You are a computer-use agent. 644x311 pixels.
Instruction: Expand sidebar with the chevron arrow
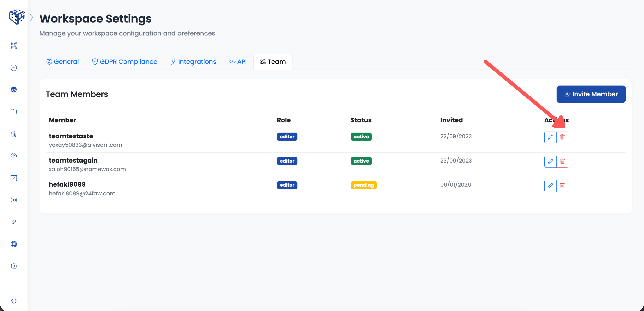pos(32,18)
